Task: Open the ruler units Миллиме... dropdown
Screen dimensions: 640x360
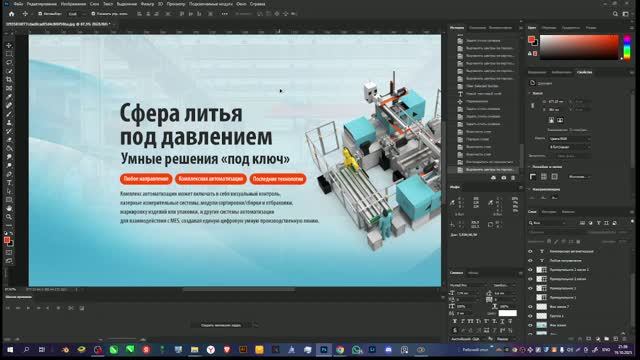Action: pos(580,177)
